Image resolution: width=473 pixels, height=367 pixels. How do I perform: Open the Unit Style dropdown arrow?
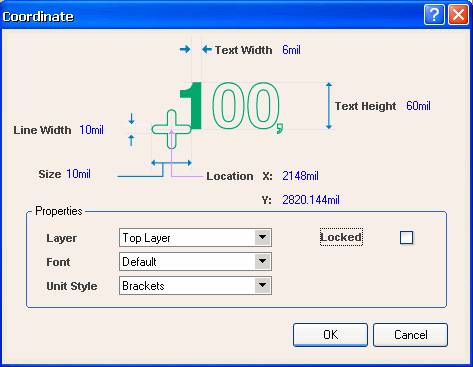[x=263, y=285]
